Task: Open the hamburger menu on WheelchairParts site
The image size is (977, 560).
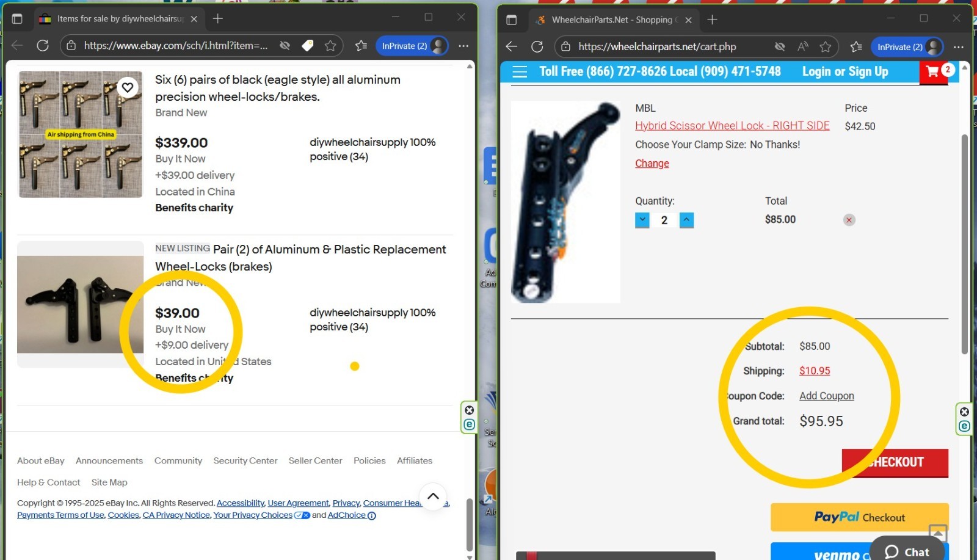Action: tap(520, 72)
